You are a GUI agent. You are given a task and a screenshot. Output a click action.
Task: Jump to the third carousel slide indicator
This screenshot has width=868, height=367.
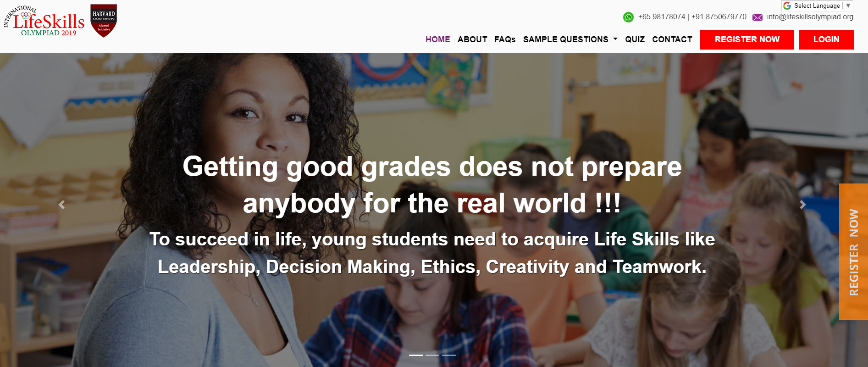point(449,355)
